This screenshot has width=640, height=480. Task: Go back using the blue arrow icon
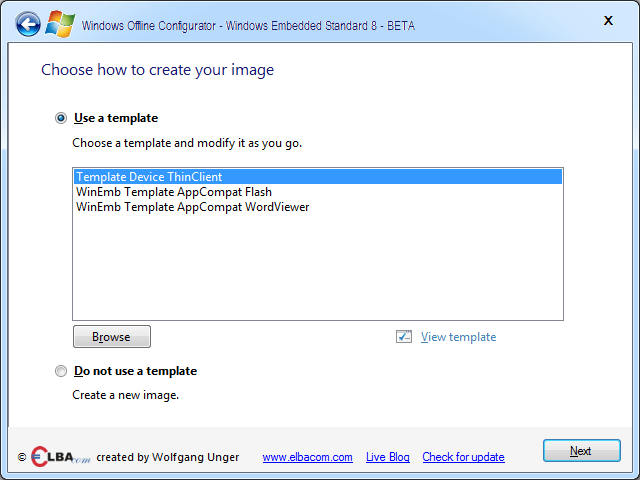[28, 24]
